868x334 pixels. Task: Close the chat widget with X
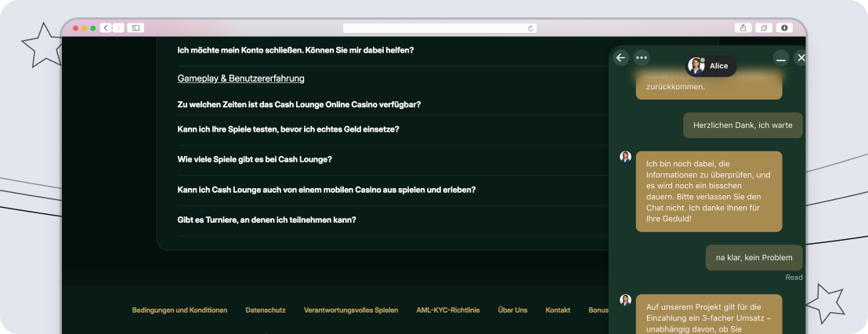801,57
